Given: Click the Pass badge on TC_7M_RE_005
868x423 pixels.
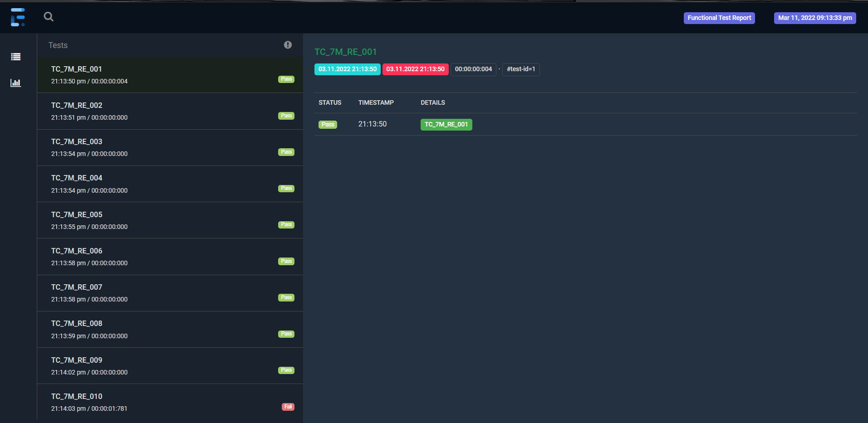Looking at the screenshot, I should 286,224.
